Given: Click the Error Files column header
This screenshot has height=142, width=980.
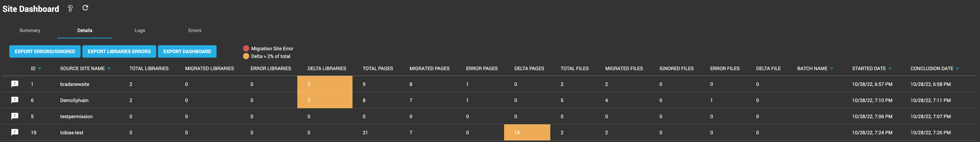Looking at the screenshot, I should click(725, 69).
